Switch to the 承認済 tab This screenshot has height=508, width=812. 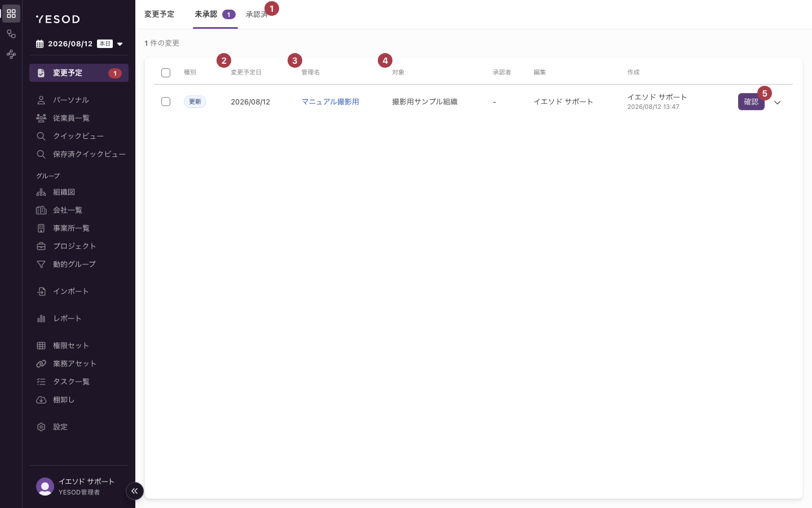pos(257,14)
